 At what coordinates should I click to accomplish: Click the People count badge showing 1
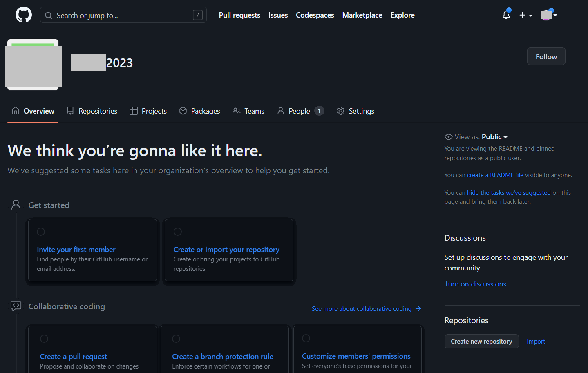(319, 111)
